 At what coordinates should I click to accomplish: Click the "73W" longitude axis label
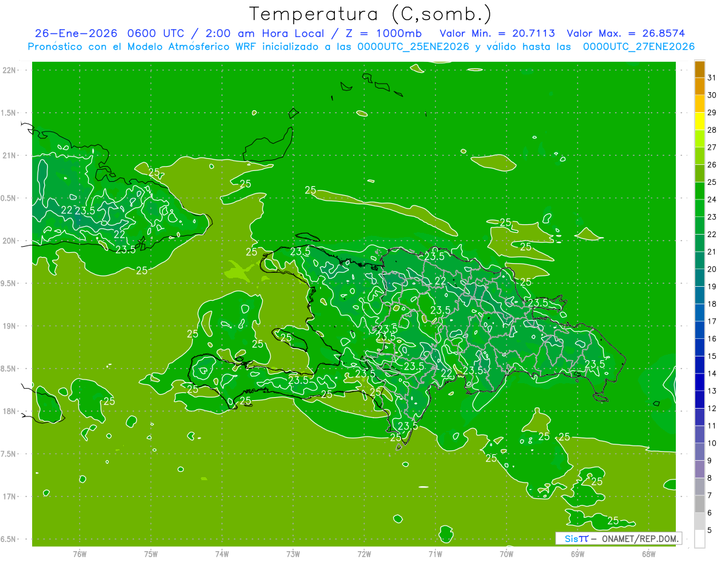click(x=293, y=554)
